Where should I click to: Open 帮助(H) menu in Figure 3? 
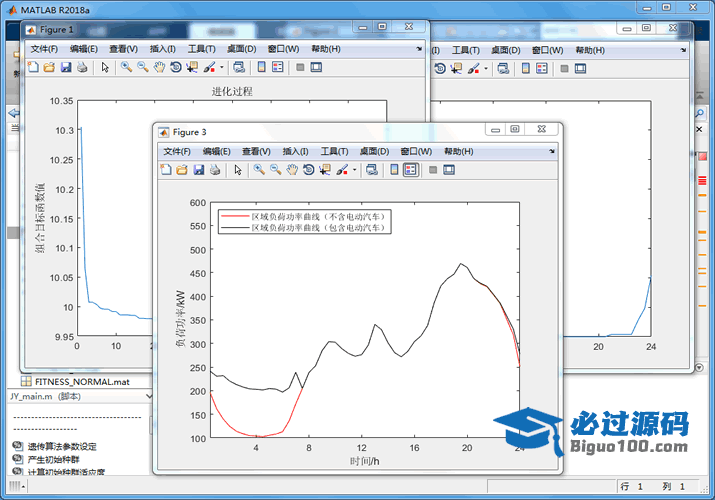click(459, 151)
